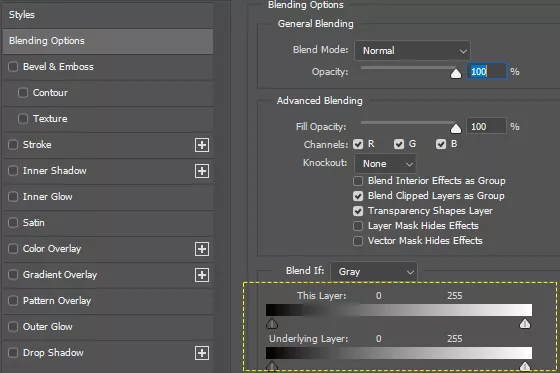Viewport: 560px width, 373px height.
Task: Add another Drop Shadow with plus icon
Action: tap(202, 353)
